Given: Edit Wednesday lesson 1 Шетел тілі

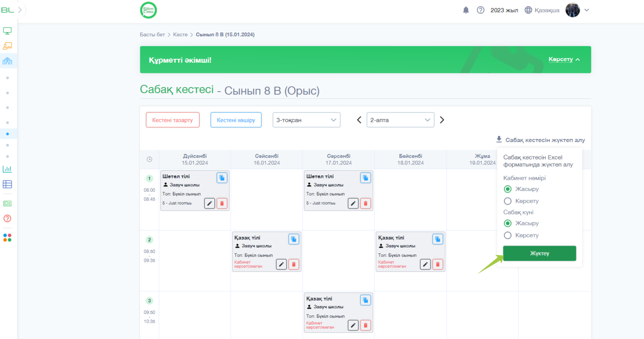Looking at the screenshot, I should pyautogui.click(x=353, y=204).
